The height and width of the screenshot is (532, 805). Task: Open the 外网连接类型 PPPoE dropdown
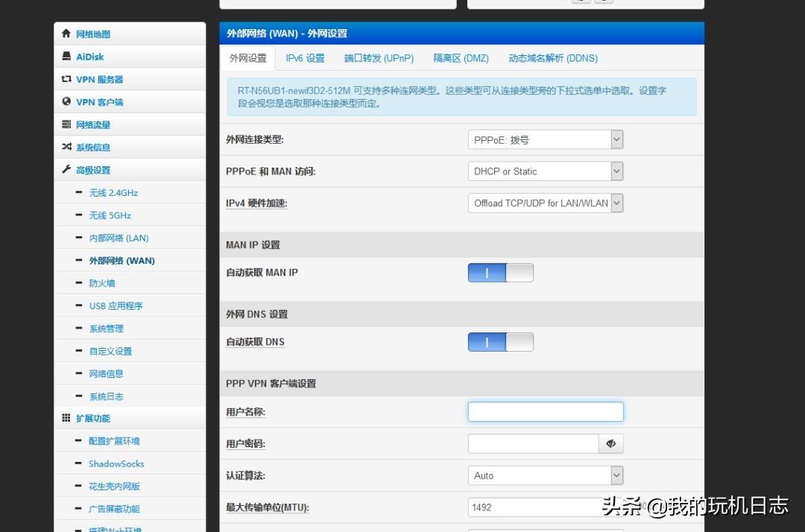click(x=545, y=139)
